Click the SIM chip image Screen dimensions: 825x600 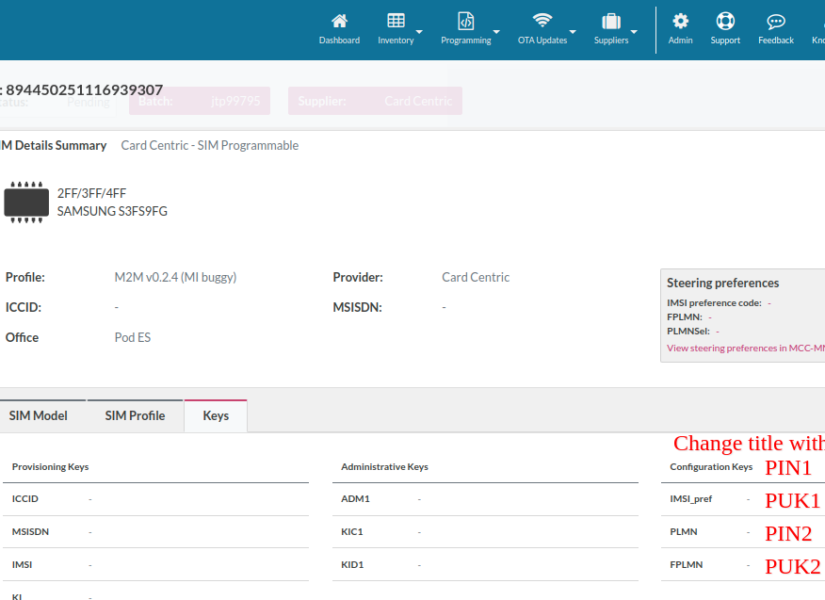coord(26,202)
